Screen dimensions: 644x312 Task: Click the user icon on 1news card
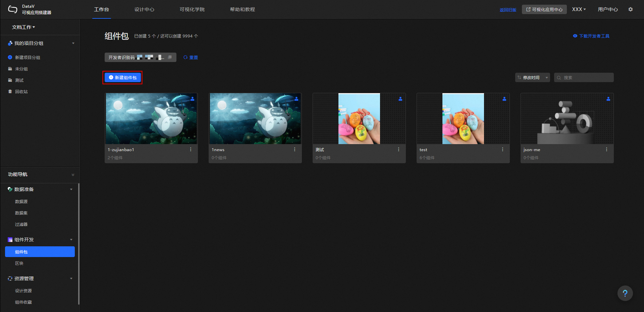(297, 99)
